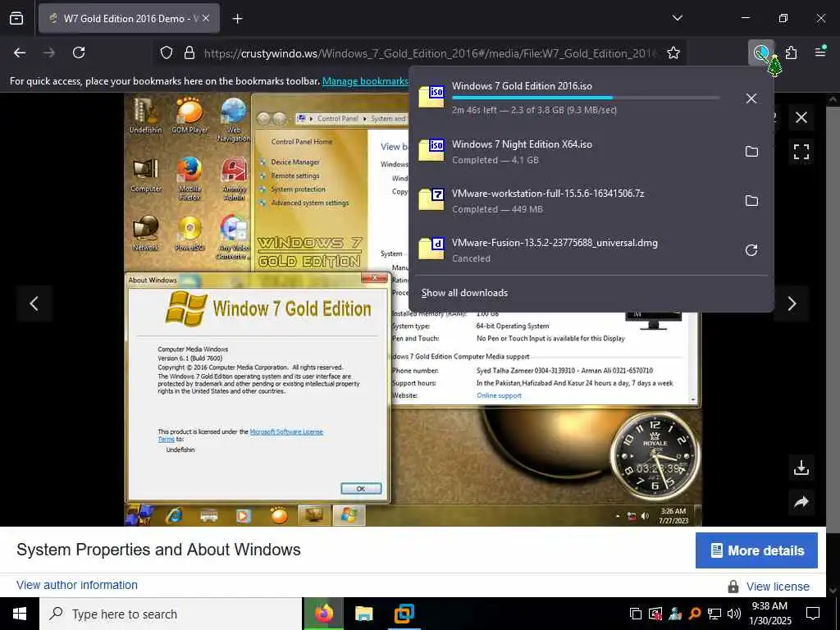
Task: Download this image file
Action: (x=801, y=468)
